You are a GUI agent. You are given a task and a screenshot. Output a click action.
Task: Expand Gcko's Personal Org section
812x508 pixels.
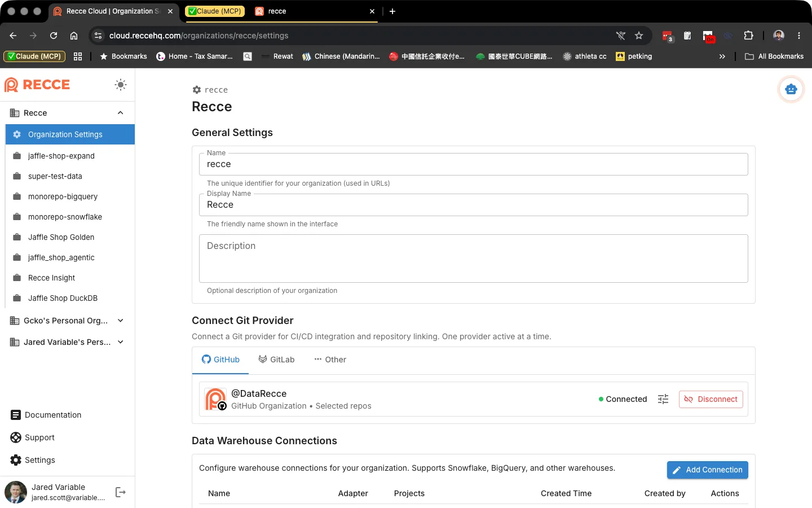point(120,321)
